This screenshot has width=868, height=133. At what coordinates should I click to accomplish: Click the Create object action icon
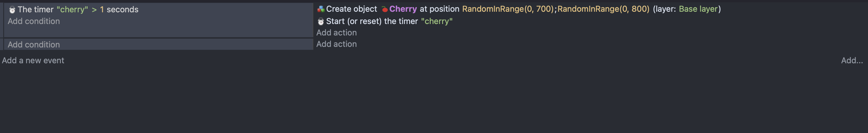(x=321, y=9)
